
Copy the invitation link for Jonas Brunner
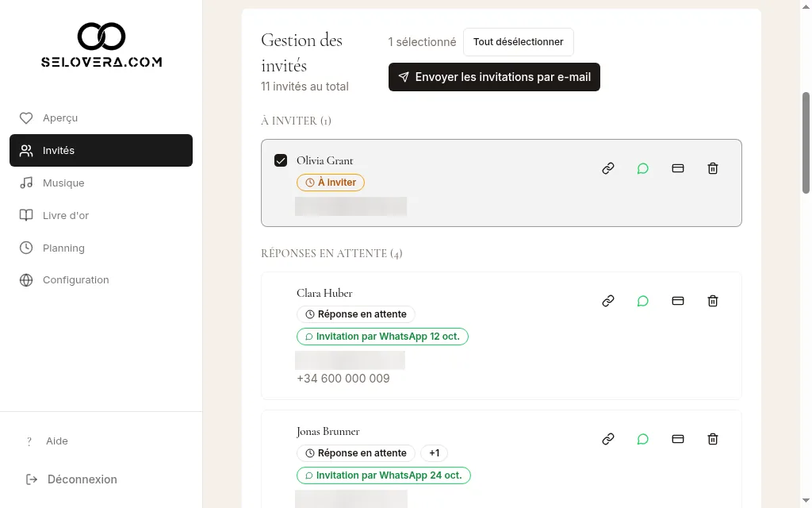pos(608,439)
